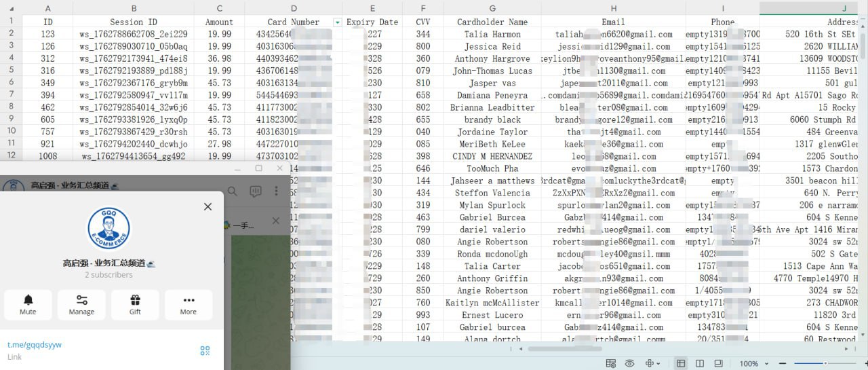Open the channel discussion comments icon

(255, 191)
